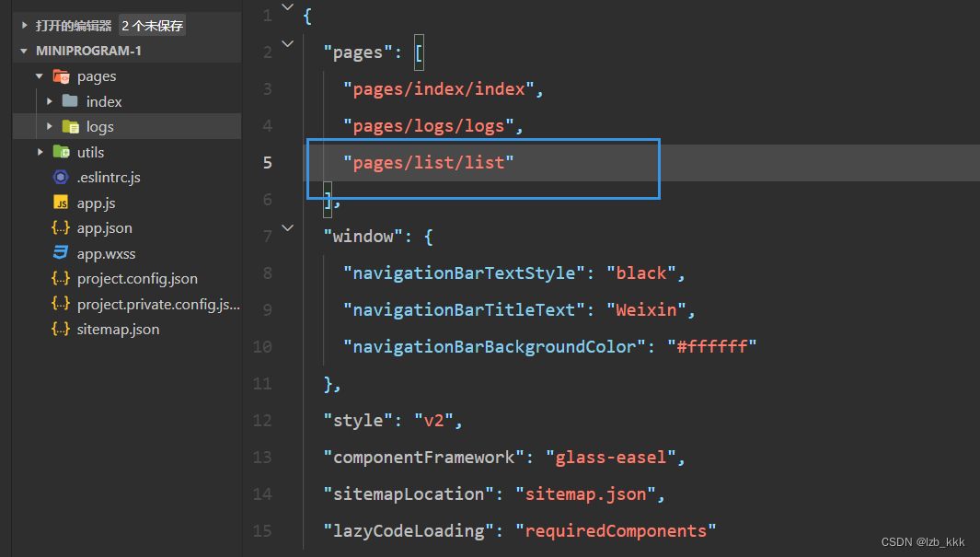Click the "navigationBarTextStyle" key
980x557 pixels.
[x=464, y=273]
